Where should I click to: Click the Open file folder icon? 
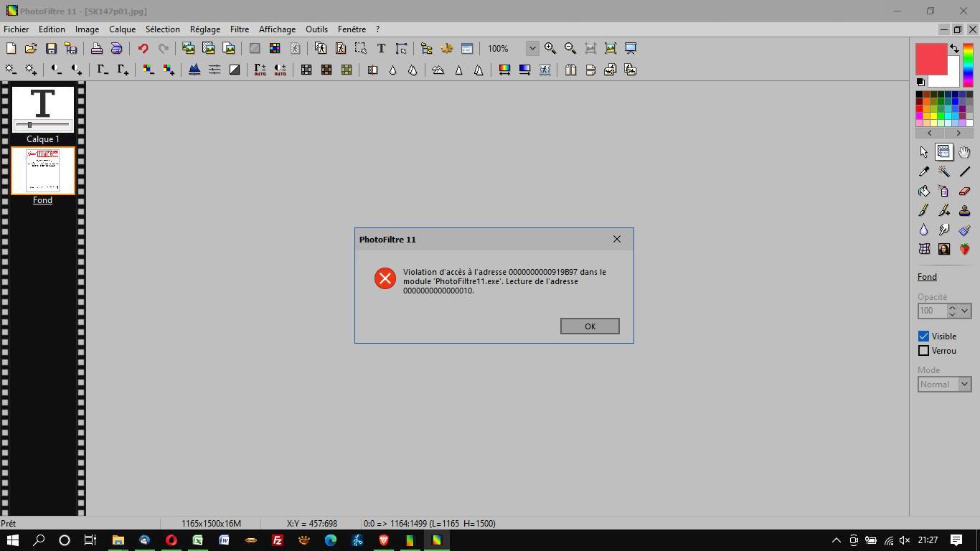[x=31, y=48]
